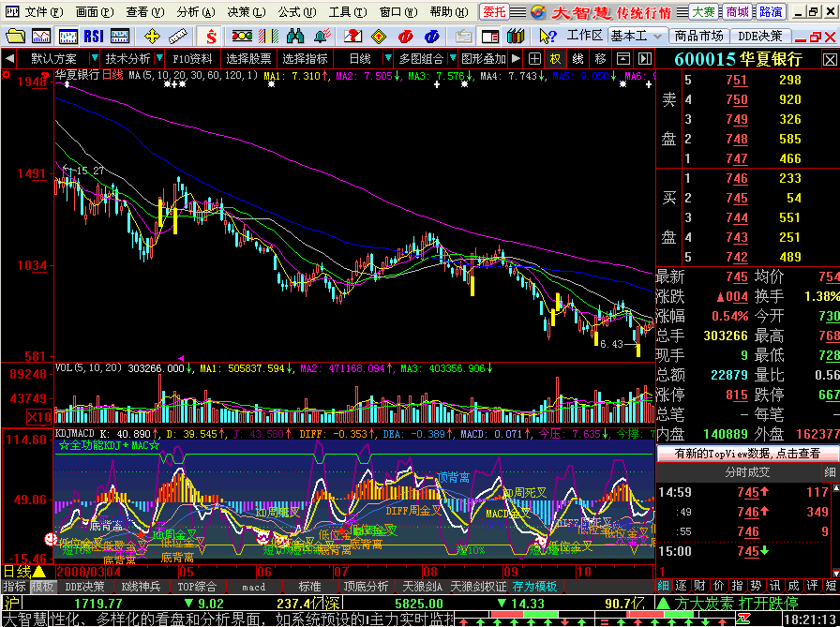The width and height of the screenshot is (840, 627).
Task: Open the 工具(T) menu
Action: click(347, 11)
